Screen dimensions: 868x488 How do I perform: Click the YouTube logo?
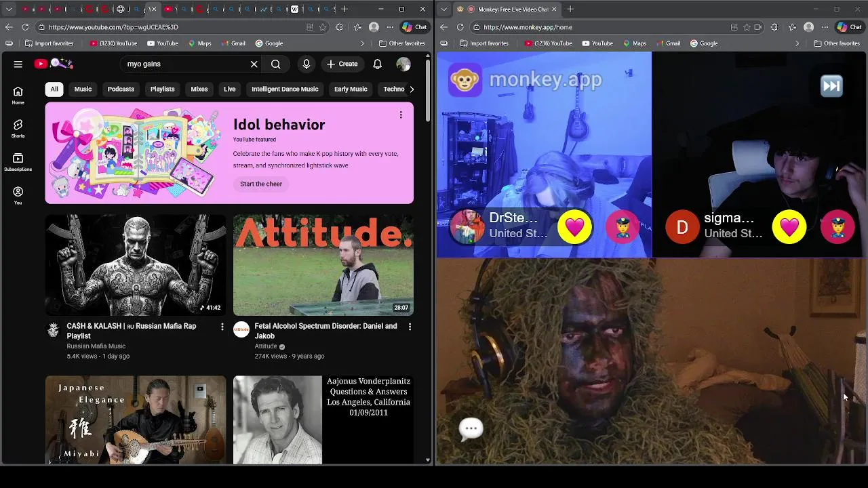(53, 64)
